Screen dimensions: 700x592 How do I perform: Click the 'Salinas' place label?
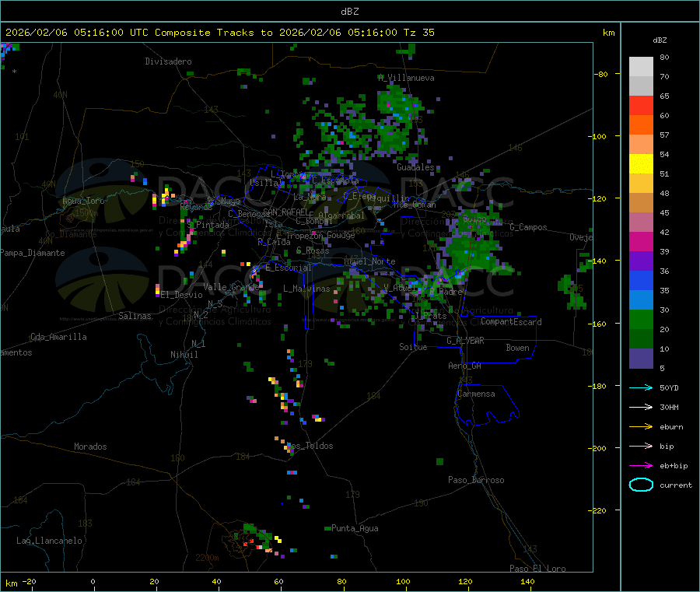click(x=135, y=316)
